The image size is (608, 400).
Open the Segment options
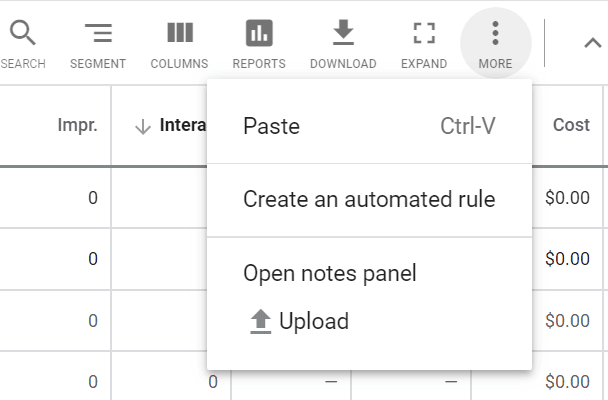(98, 43)
